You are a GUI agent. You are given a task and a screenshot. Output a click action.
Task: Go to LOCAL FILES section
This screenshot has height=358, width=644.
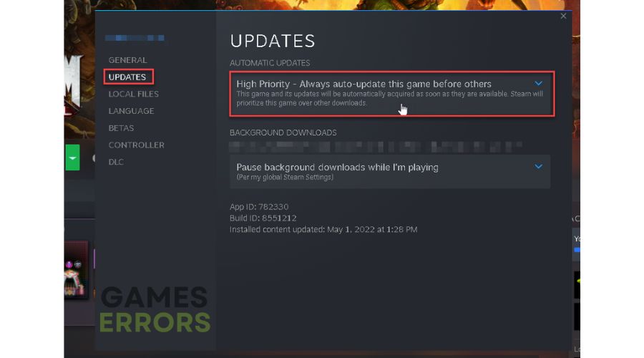click(134, 94)
